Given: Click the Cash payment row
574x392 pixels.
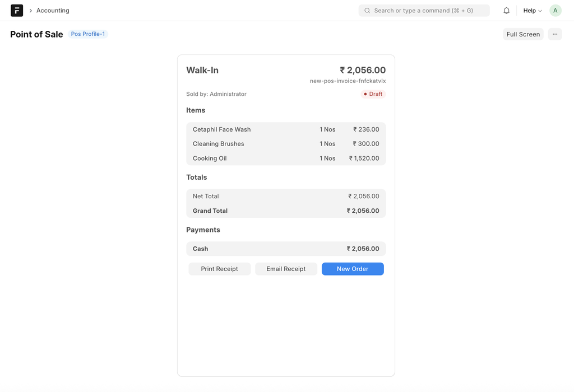Looking at the screenshot, I should (x=286, y=249).
